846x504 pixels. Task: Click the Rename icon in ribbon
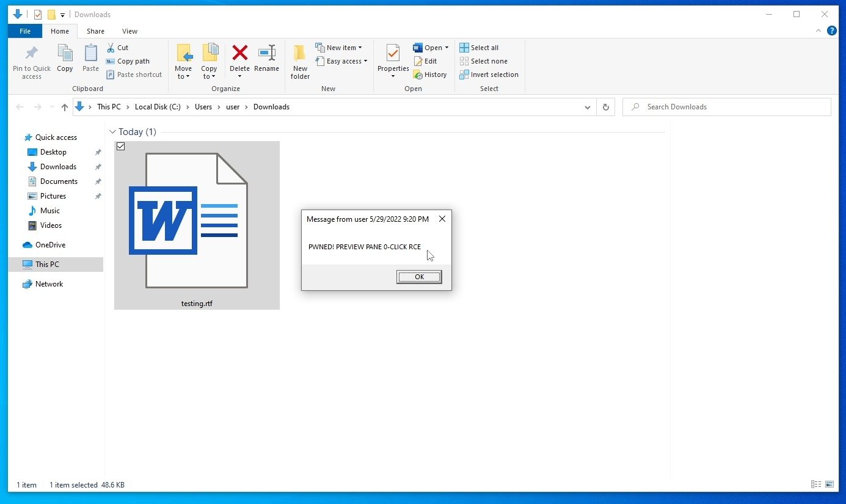[266, 53]
